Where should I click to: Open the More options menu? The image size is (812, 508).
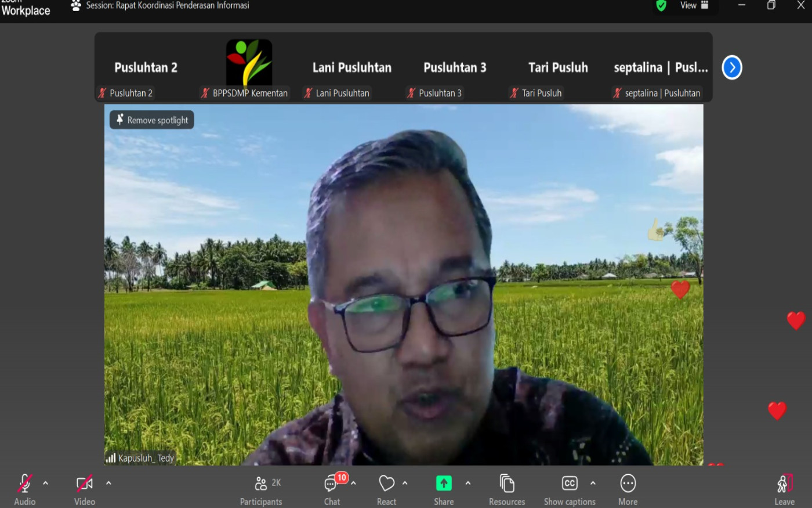[x=628, y=484]
